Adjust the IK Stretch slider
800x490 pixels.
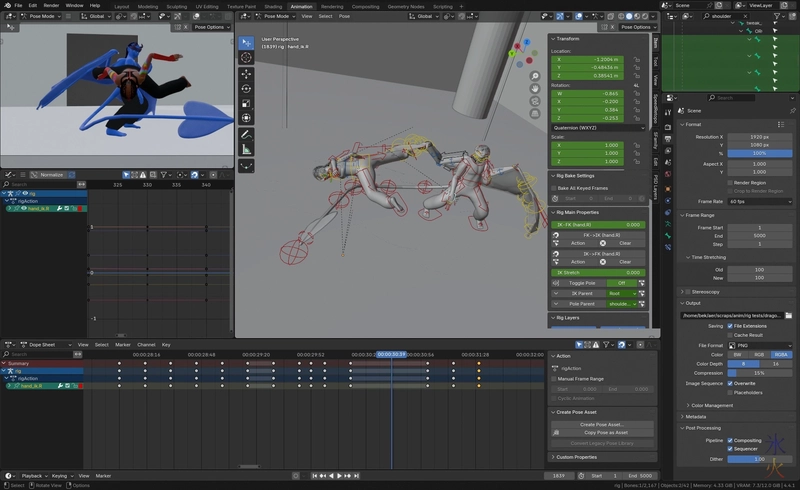[597, 272]
